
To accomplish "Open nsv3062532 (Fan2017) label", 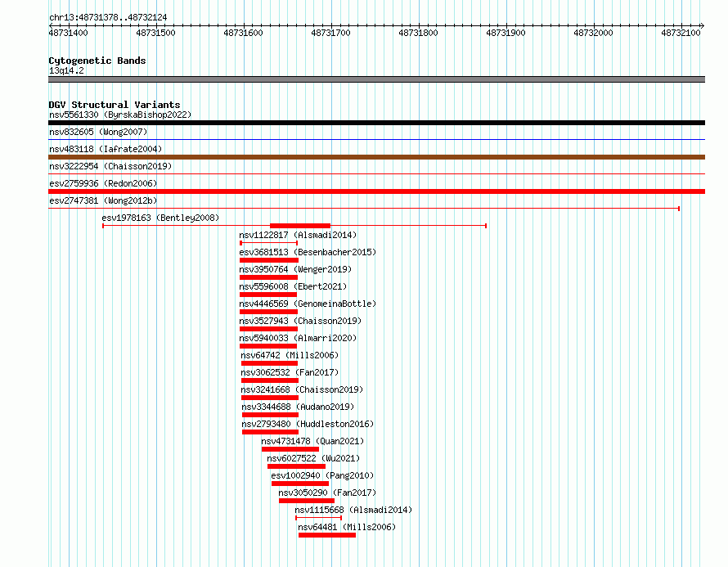I will (x=290, y=372).
